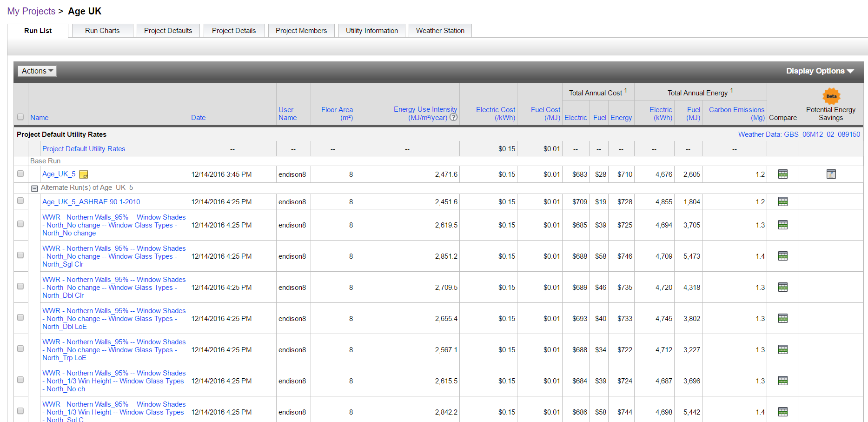Open comparison for the North_Trp LoE run
868x422 pixels.
coord(783,349)
